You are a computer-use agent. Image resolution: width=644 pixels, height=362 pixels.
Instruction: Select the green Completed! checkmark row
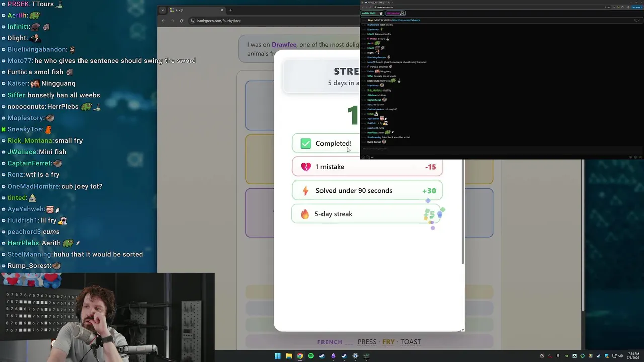coord(326,143)
